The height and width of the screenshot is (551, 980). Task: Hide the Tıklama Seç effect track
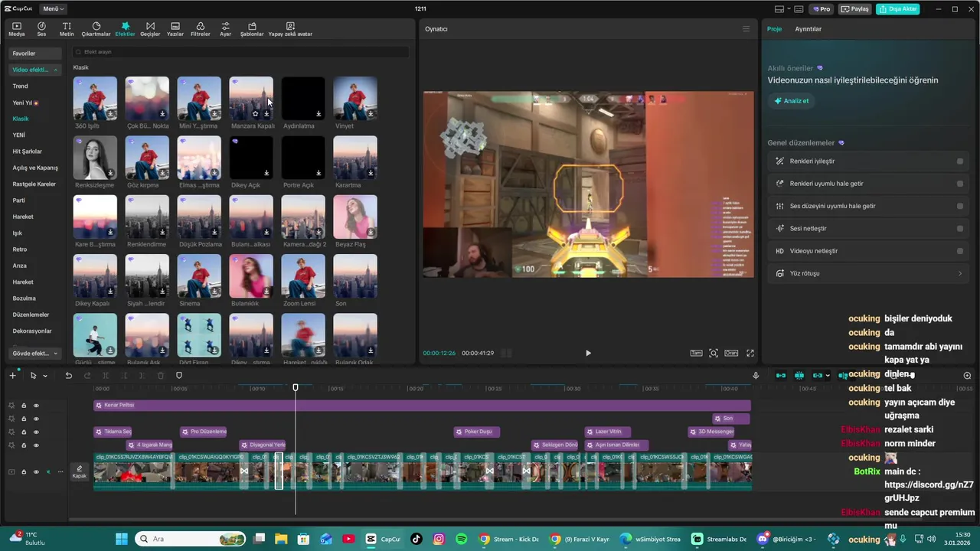click(36, 432)
